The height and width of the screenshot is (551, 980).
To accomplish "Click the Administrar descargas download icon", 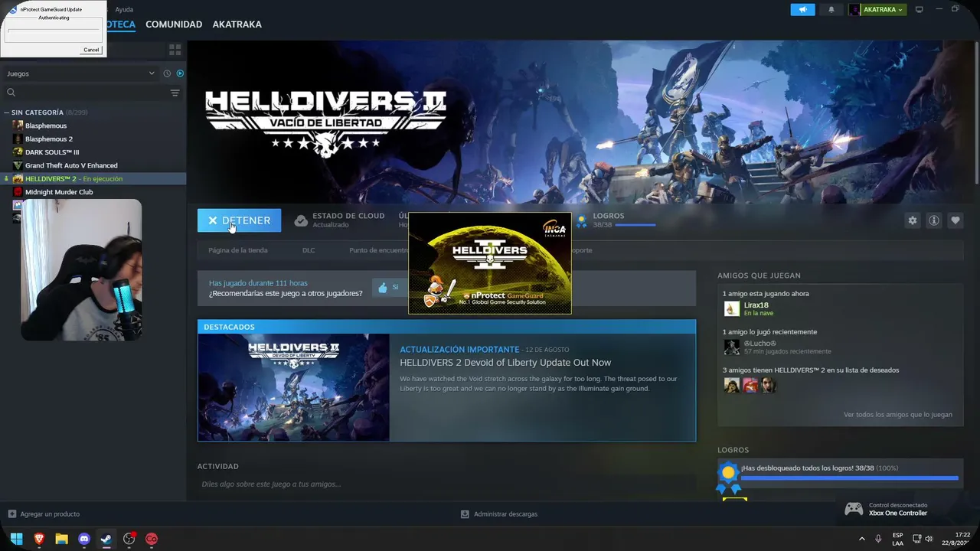I will click(465, 514).
